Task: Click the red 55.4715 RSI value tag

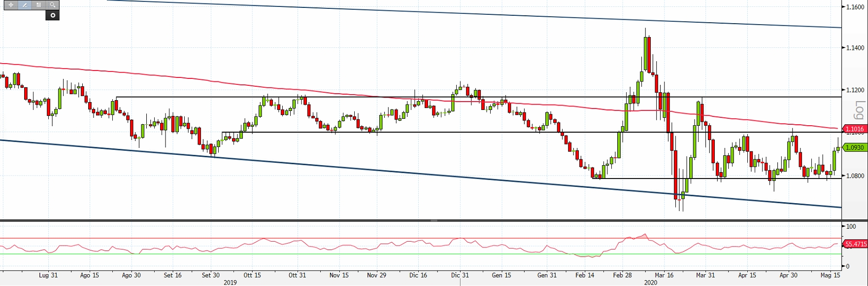Action: [855, 244]
